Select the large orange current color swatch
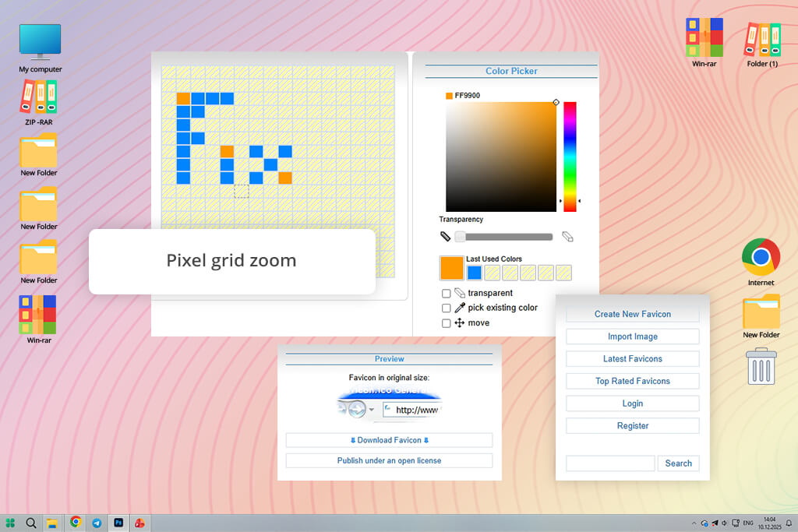 coord(452,268)
